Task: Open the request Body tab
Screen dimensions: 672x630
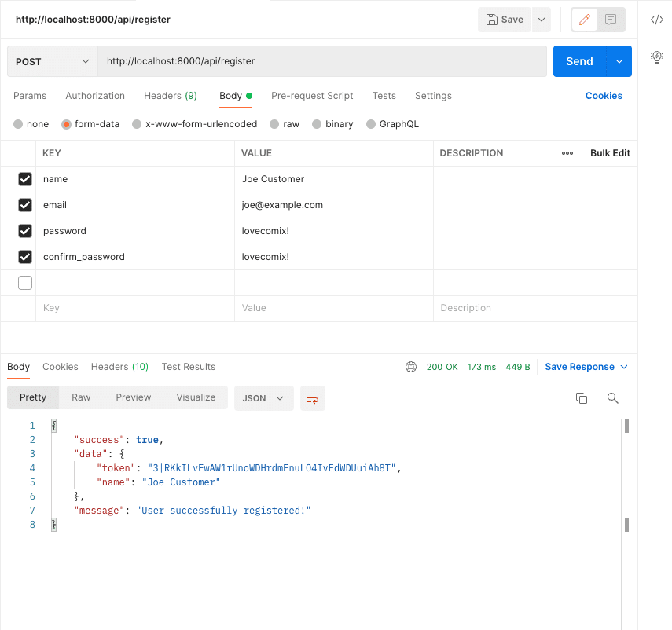Action: [x=235, y=96]
